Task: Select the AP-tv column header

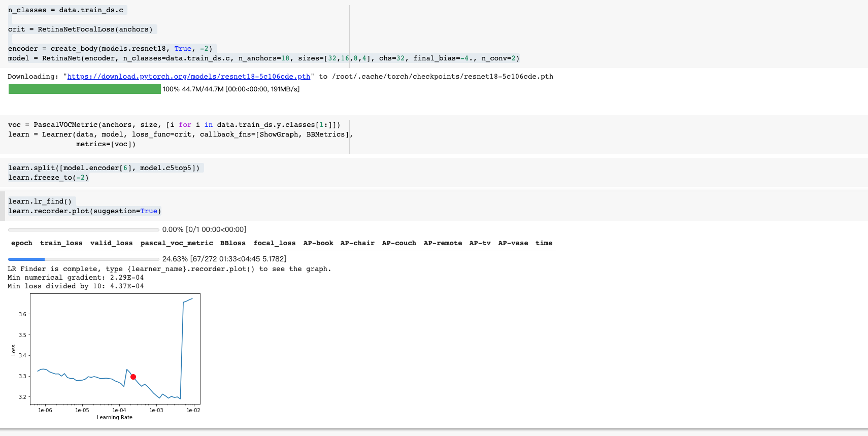Action: coord(480,243)
